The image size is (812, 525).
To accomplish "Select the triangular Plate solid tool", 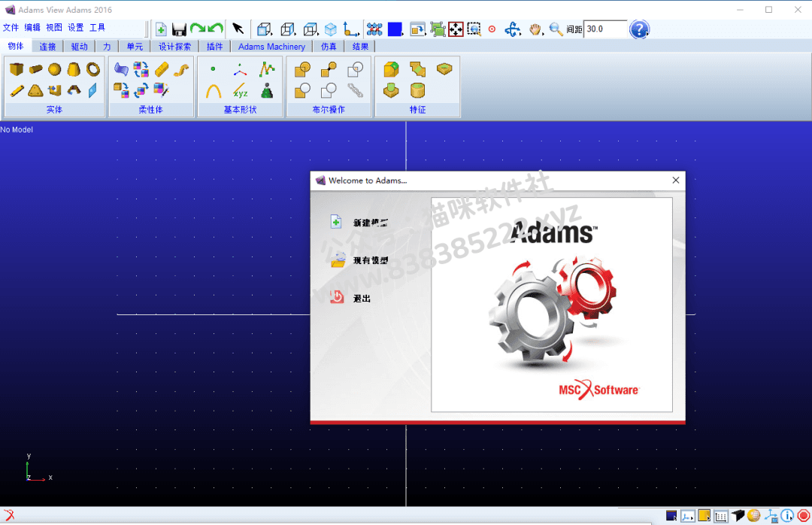I will click(x=36, y=91).
